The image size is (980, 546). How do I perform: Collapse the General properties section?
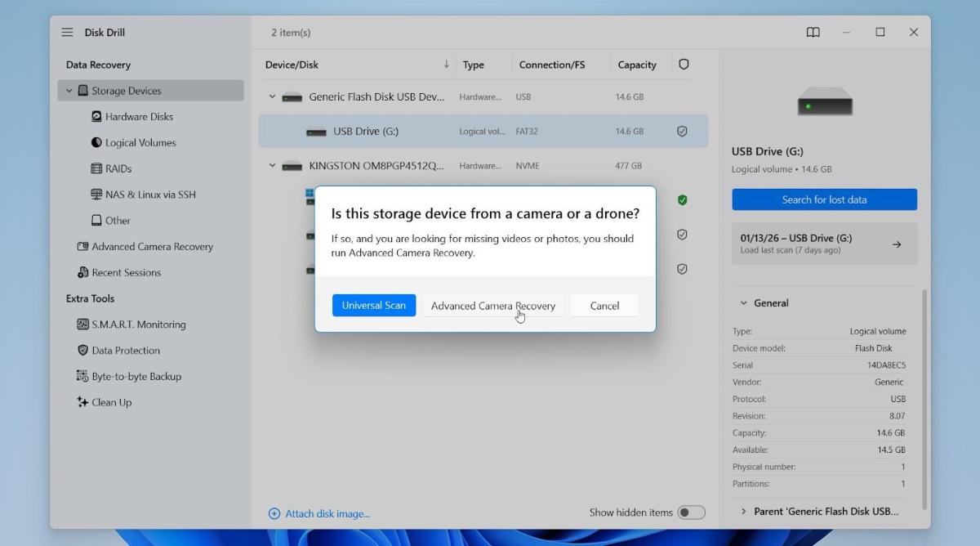743,303
